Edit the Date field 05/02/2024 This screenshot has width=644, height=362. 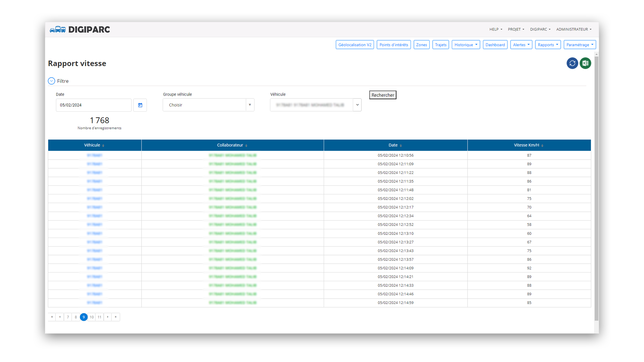[94, 105]
